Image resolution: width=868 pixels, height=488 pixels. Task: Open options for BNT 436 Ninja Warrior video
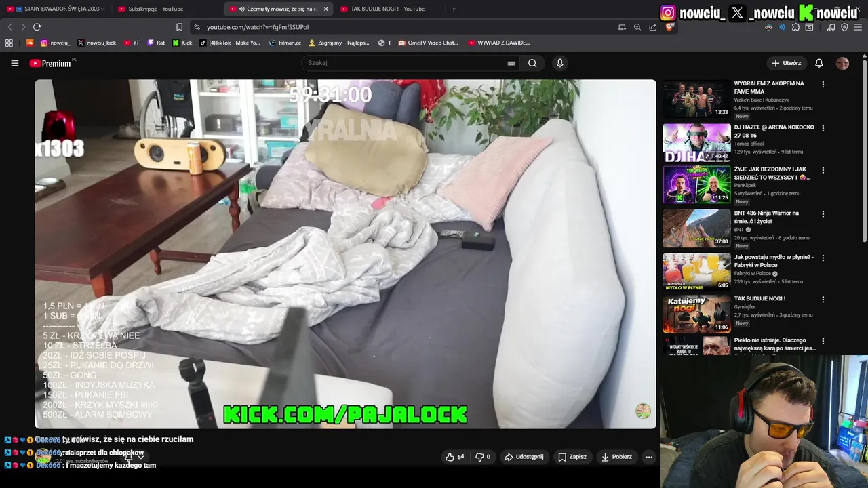pos(823,214)
